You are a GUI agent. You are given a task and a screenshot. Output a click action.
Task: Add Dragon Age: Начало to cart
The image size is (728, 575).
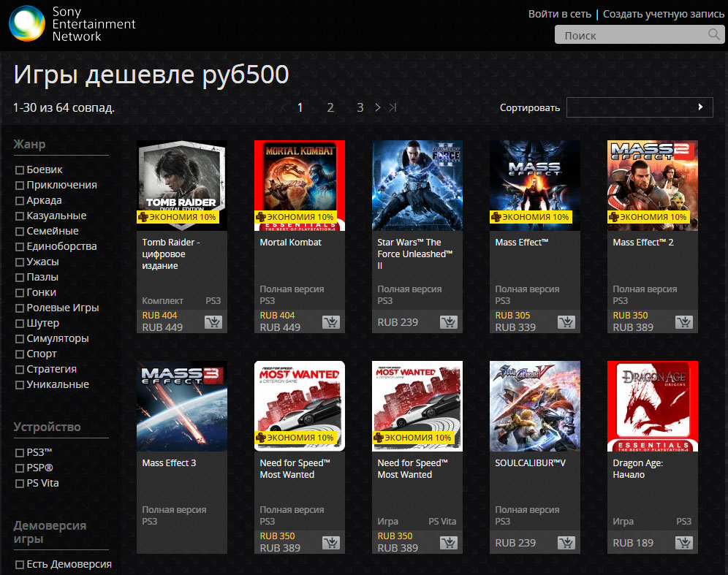tap(684, 543)
